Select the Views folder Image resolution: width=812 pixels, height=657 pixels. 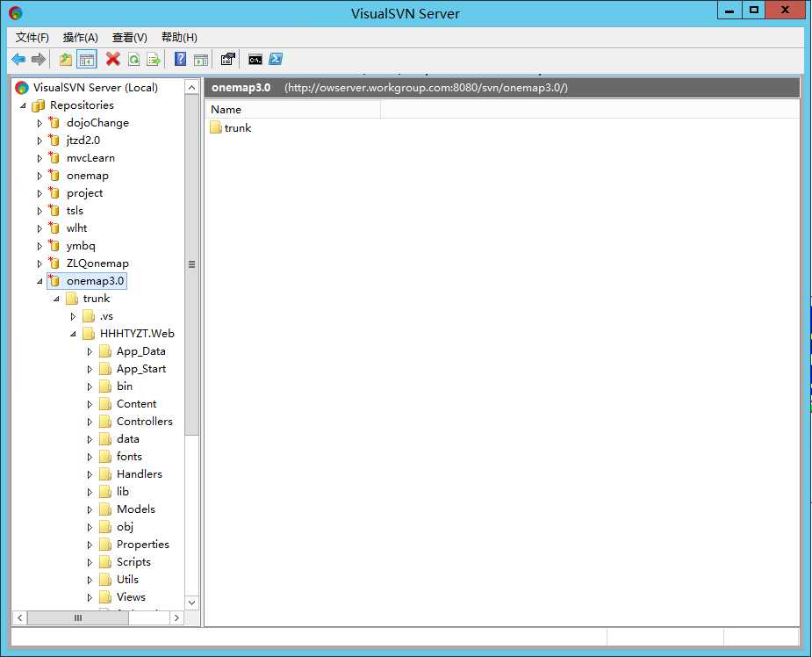pyautogui.click(x=131, y=597)
